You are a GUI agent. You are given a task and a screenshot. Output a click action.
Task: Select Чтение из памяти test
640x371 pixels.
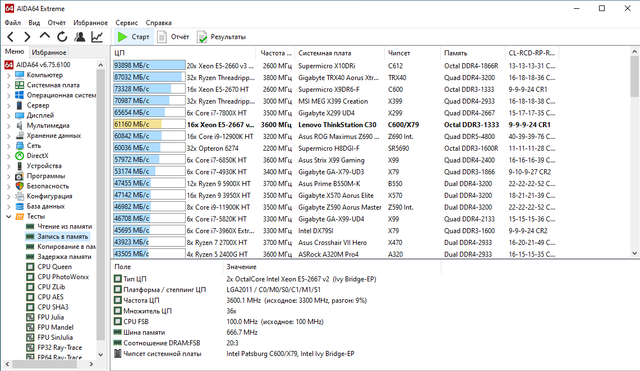(64, 227)
